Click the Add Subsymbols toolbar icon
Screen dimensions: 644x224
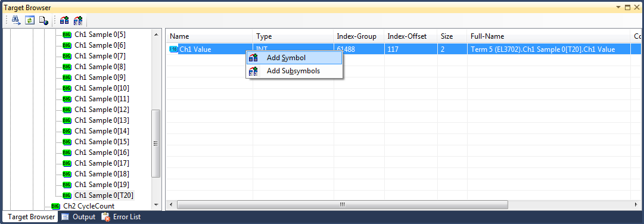tap(78, 20)
